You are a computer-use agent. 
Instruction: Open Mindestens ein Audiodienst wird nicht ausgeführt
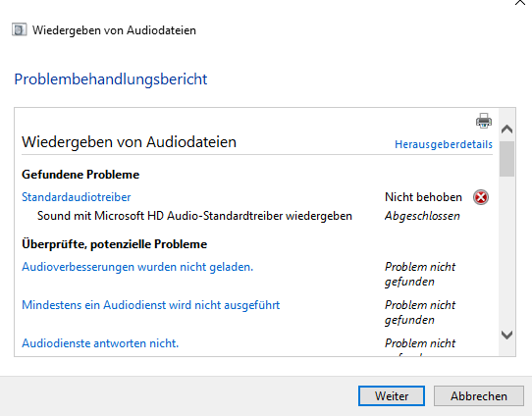[x=150, y=305]
